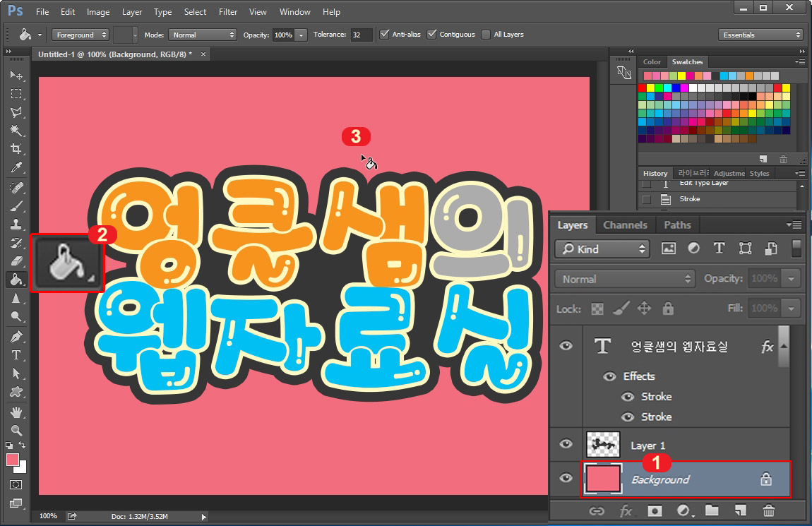The height and width of the screenshot is (526, 812).
Task: Click the layer fx styles button
Action: 626,511
